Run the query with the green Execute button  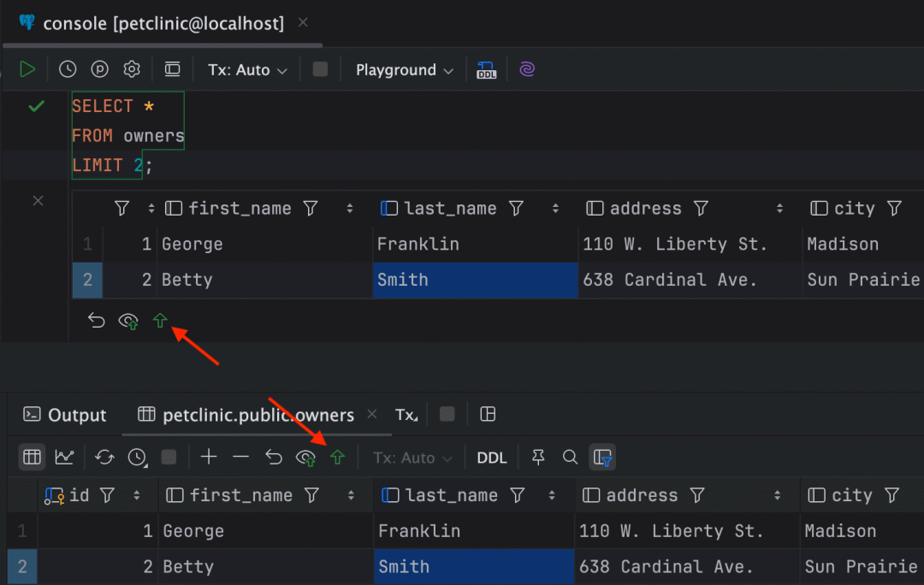[27, 69]
